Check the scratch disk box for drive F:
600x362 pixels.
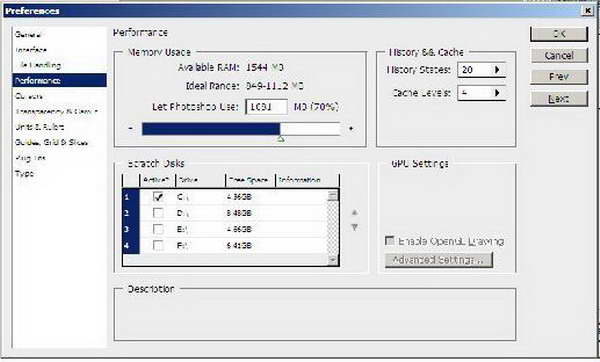158,245
